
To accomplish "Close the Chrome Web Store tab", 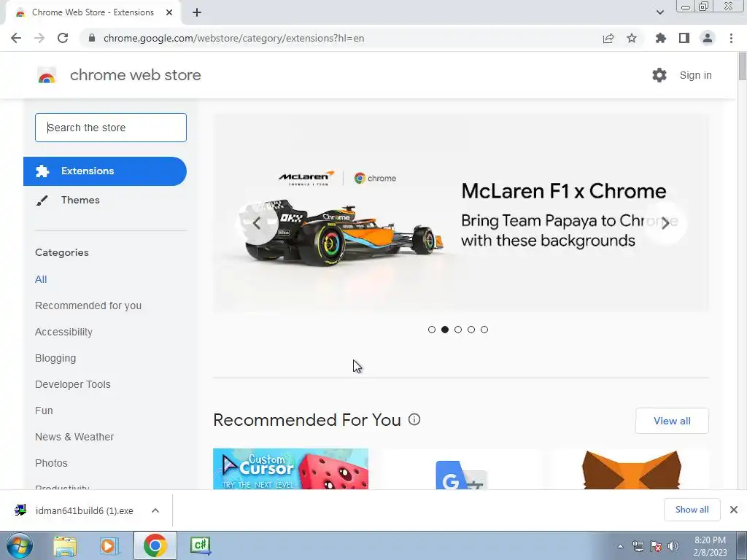I will pyautogui.click(x=169, y=12).
